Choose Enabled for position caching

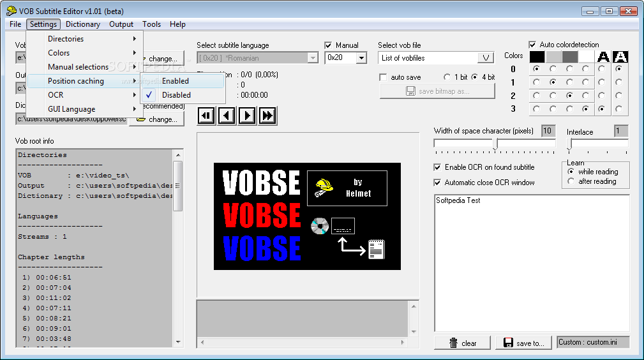coord(183,81)
